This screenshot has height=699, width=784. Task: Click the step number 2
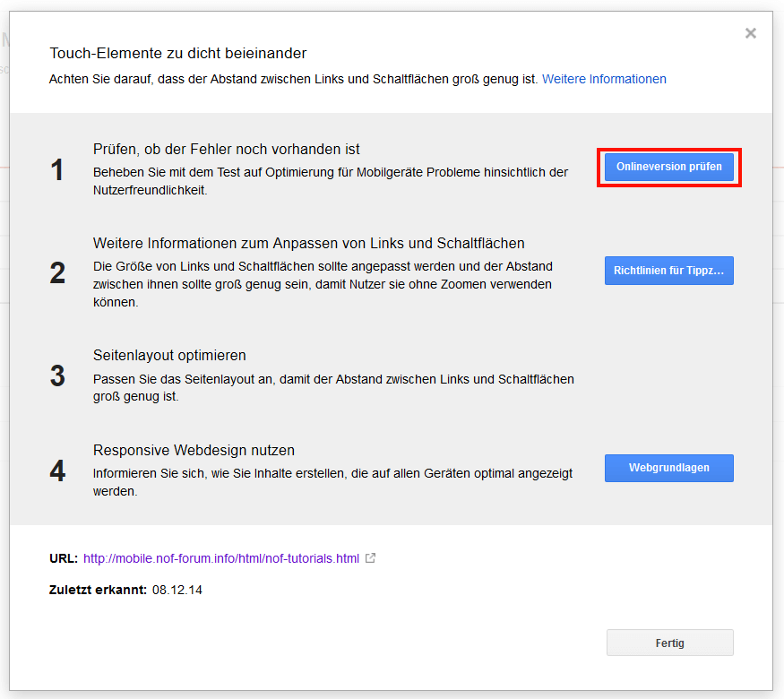57,273
